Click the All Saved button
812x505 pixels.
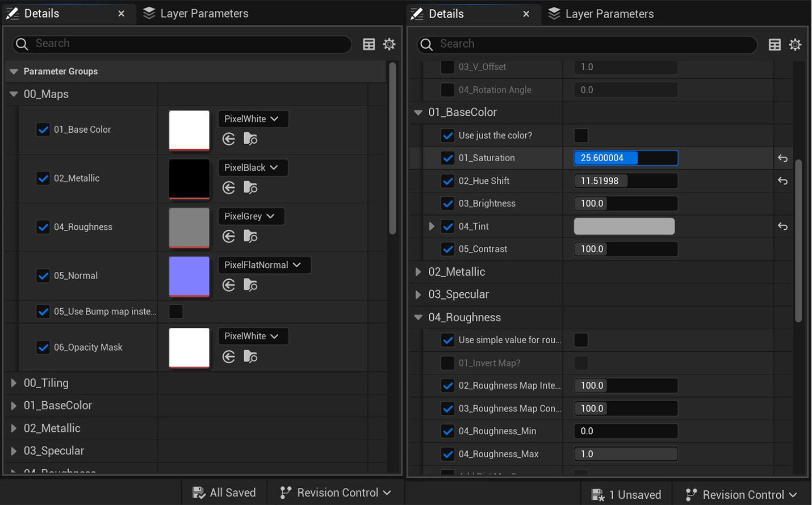point(224,493)
